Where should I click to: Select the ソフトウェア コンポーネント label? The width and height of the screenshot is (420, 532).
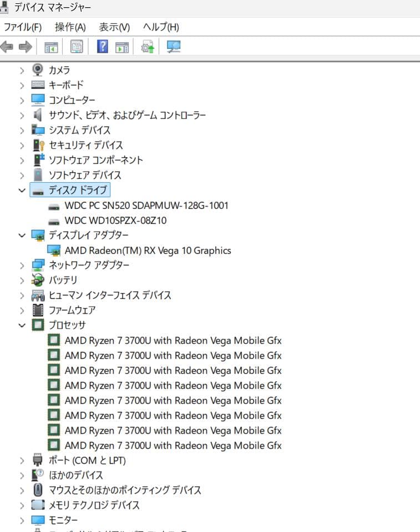[95, 160]
